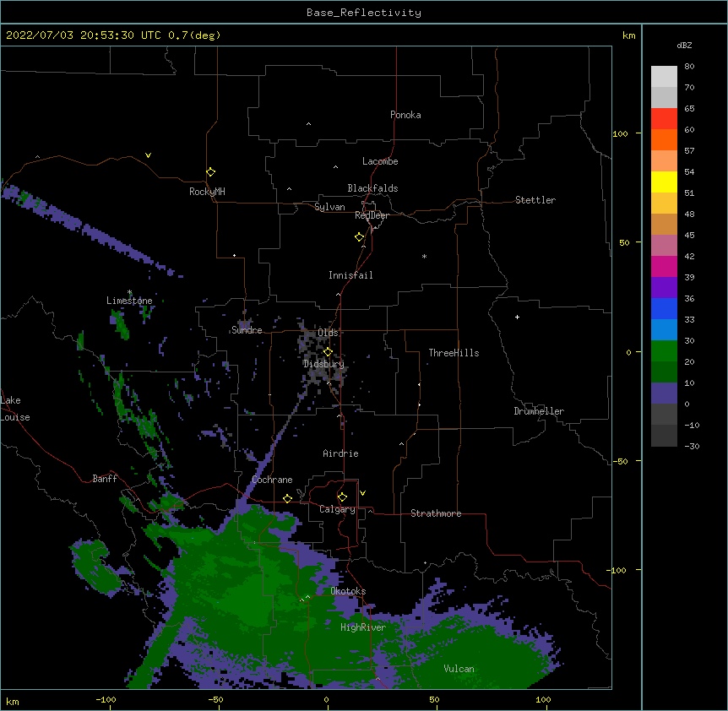Click the Airdrie city label
This screenshot has width=728, height=711.
pyautogui.click(x=340, y=453)
